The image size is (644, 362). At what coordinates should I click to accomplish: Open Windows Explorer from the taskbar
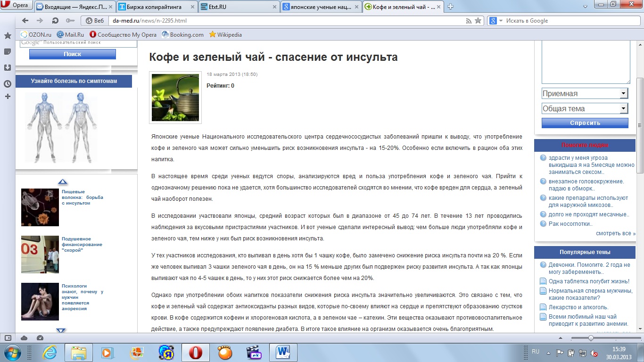(78, 352)
